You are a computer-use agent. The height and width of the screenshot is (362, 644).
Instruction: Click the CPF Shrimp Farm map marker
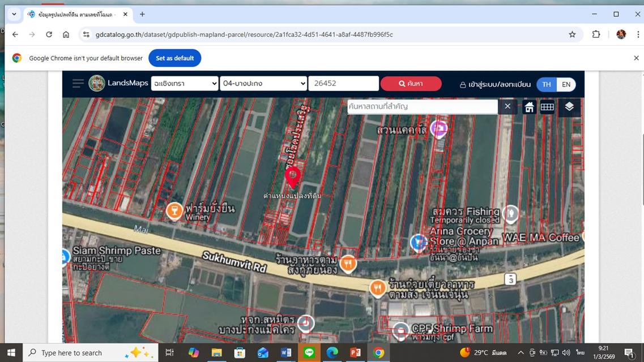point(401,330)
